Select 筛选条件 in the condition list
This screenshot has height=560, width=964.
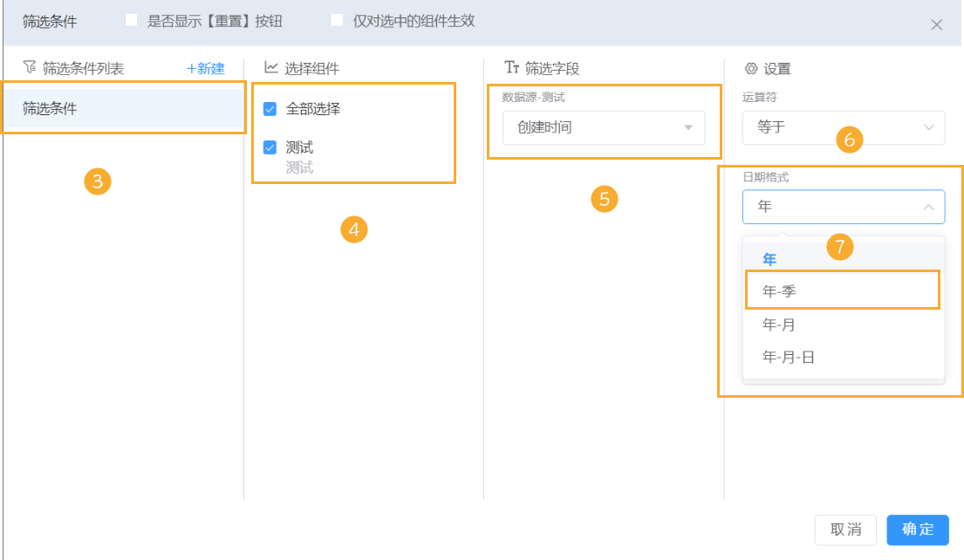click(x=122, y=107)
